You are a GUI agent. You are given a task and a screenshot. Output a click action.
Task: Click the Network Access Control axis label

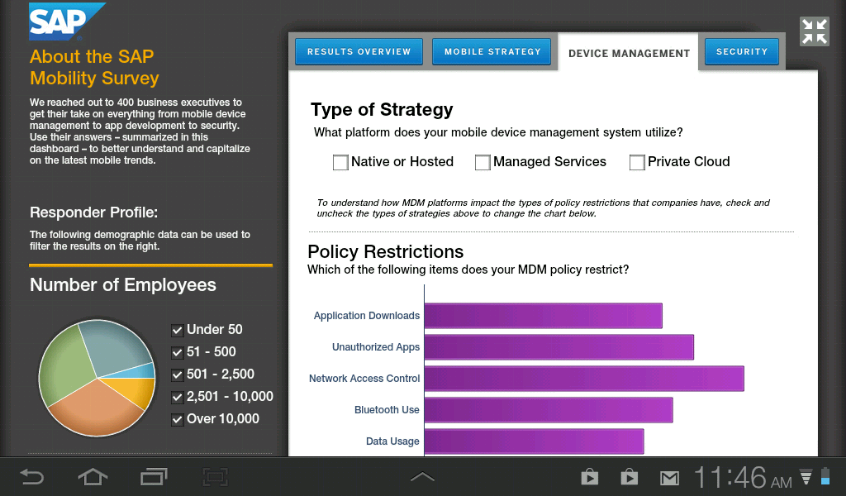point(364,378)
